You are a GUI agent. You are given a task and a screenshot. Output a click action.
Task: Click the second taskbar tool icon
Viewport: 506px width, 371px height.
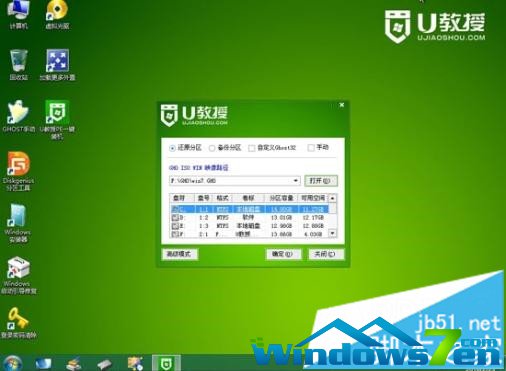(x=74, y=363)
